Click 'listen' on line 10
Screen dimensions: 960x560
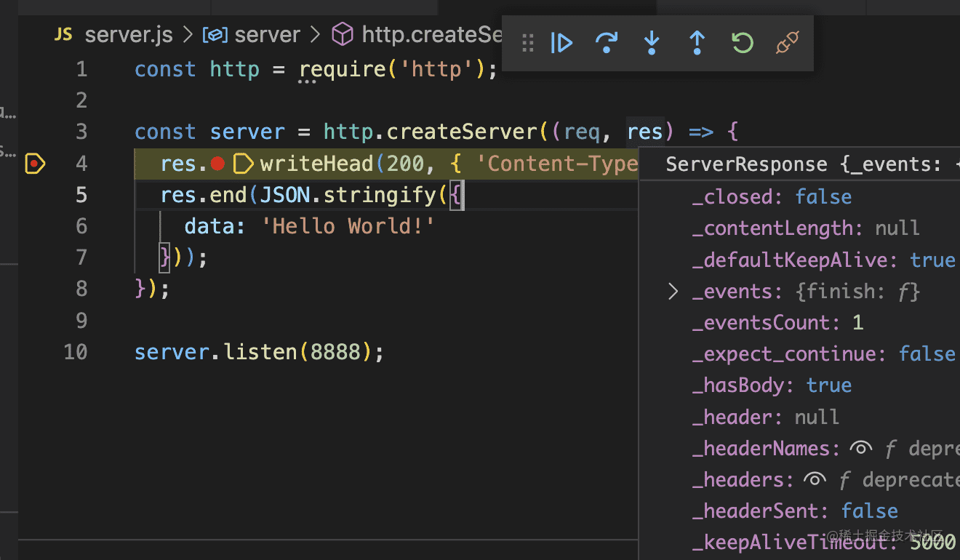click(x=260, y=352)
